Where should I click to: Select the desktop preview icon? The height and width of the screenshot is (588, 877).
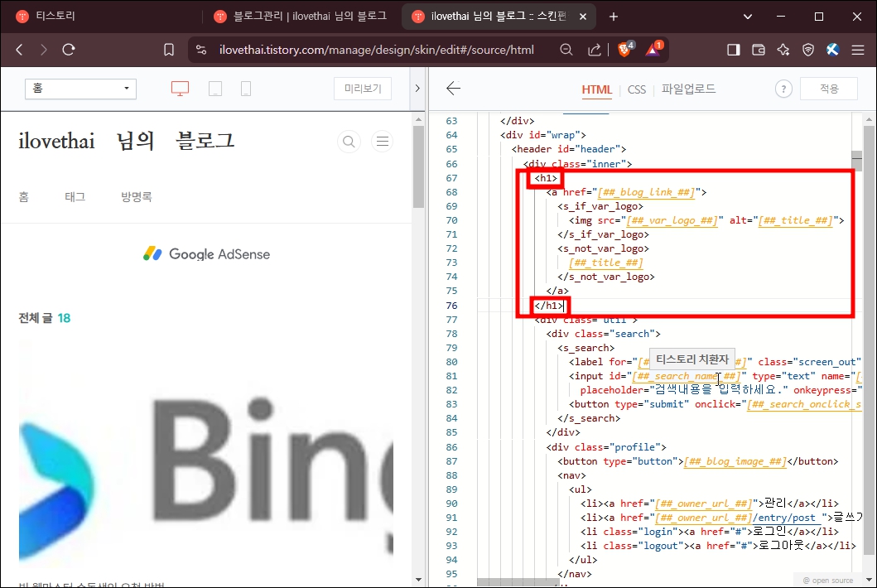click(181, 89)
